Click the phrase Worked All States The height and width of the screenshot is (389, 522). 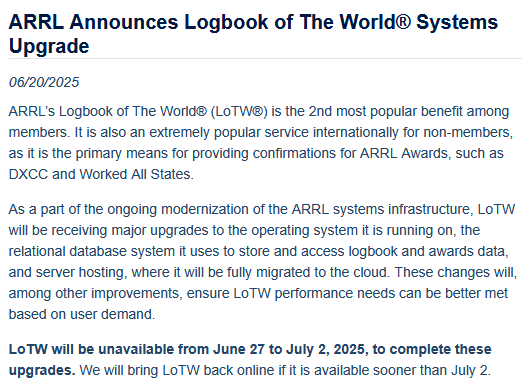(x=135, y=174)
